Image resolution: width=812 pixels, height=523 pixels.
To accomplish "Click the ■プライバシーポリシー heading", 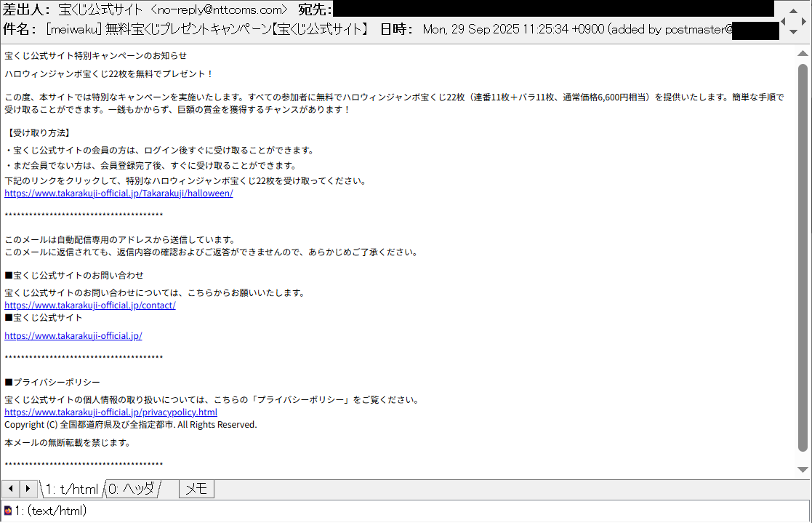I will [52, 382].
